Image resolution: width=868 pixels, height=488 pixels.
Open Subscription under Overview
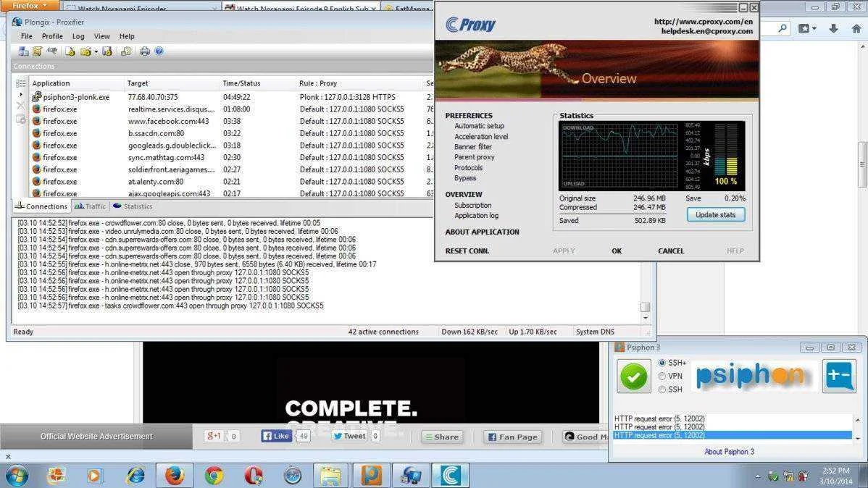pyautogui.click(x=472, y=206)
